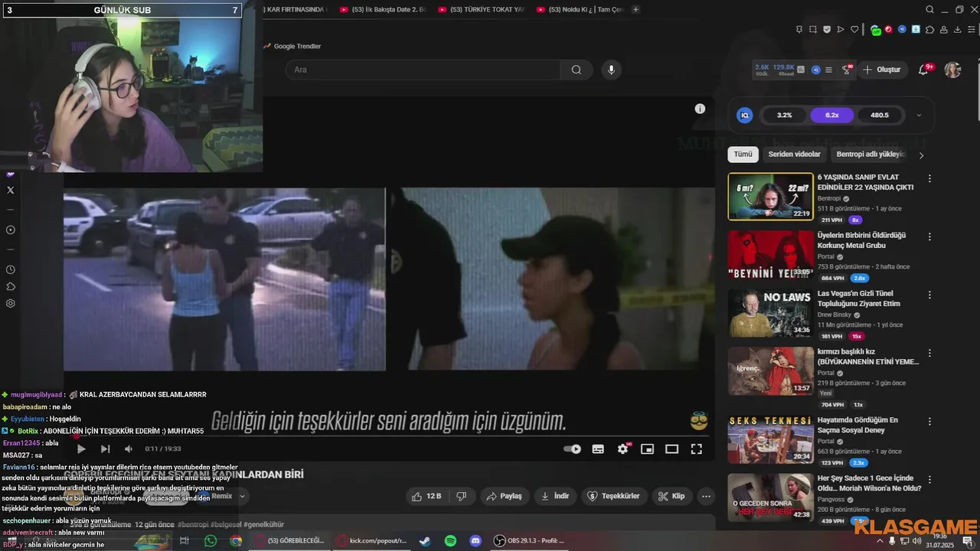This screenshot has height=551, width=980.
Task: Open 6 YAŞINDA SANIP EVLAT EDİNDİLER thumbnail
Action: pyautogui.click(x=770, y=197)
